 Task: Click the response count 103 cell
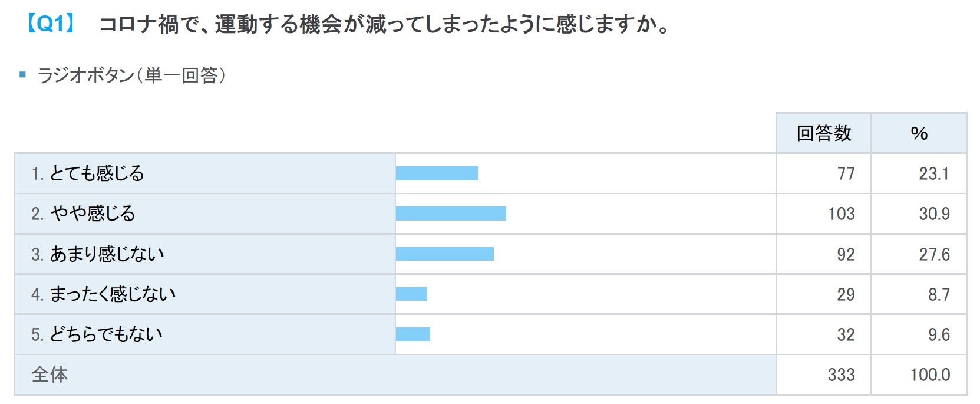(x=841, y=214)
